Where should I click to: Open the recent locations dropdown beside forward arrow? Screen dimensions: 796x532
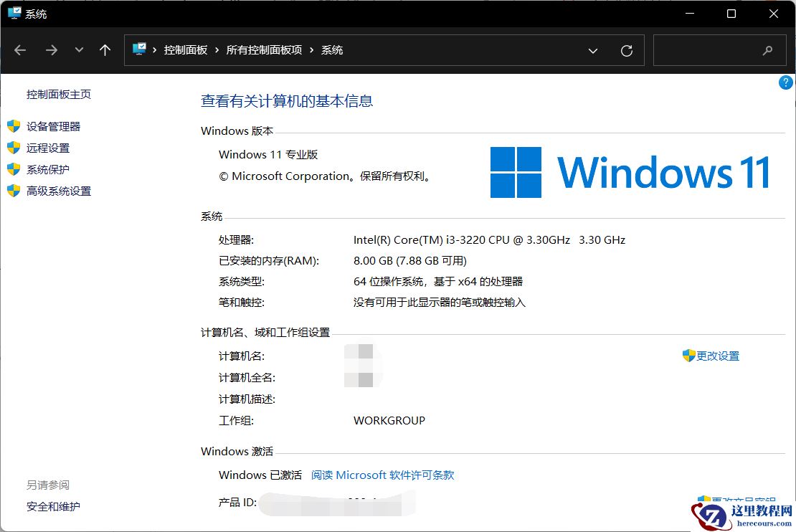[79, 50]
